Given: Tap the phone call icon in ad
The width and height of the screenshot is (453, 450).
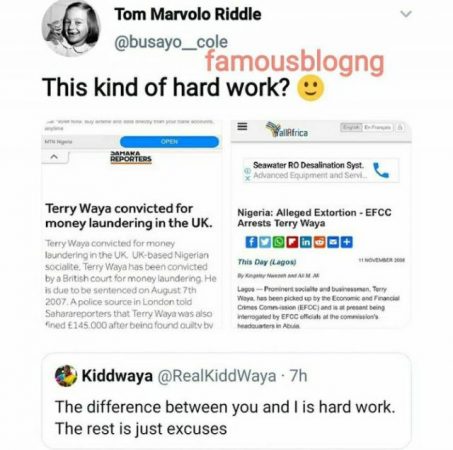Looking at the screenshot, I should (381, 170).
